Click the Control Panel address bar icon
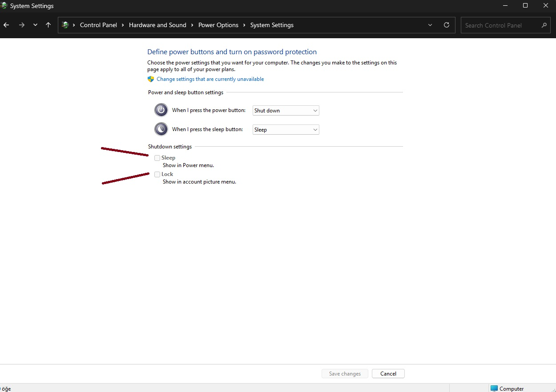 65,25
